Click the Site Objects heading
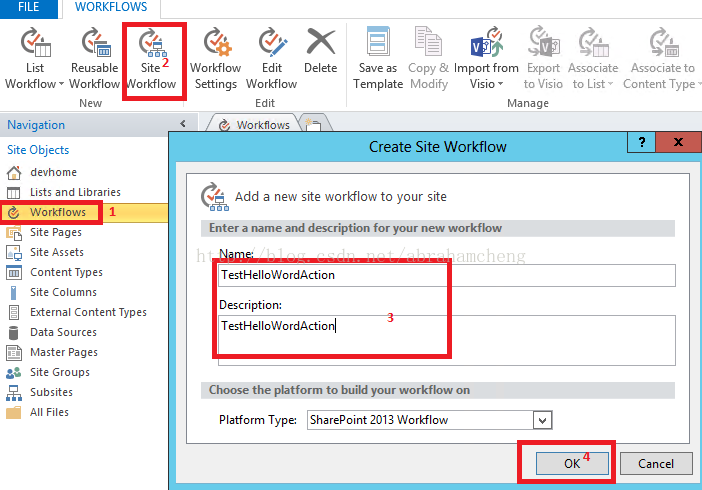Viewport: 702px width, 490px height. click(x=38, y=150)
